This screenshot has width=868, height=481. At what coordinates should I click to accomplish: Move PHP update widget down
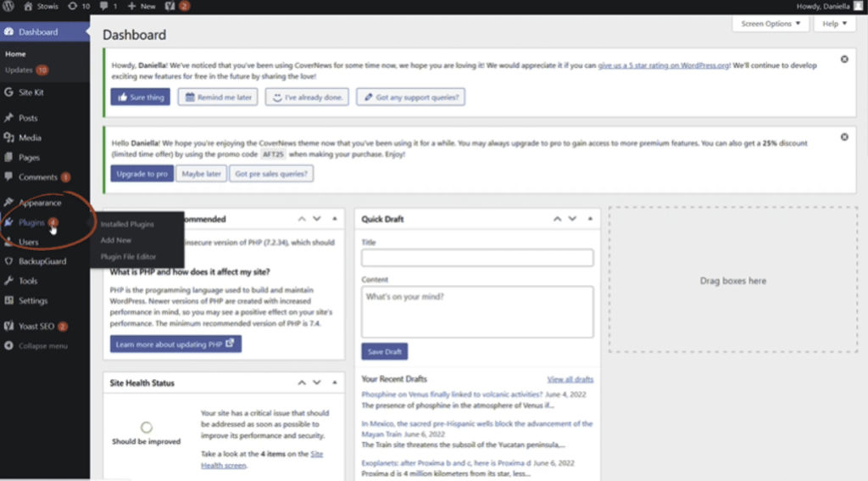click(317, 219)
